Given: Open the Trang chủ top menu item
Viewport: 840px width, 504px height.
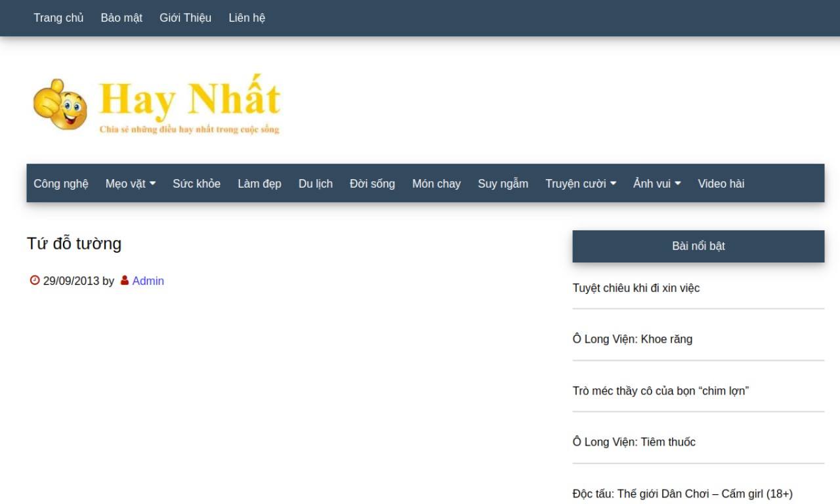Looking at the screenshot, I should (58, 18).
